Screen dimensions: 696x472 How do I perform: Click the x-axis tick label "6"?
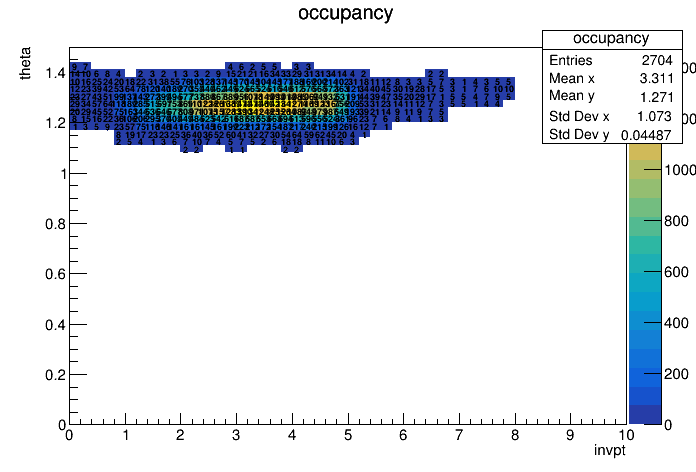click(403, 435)
